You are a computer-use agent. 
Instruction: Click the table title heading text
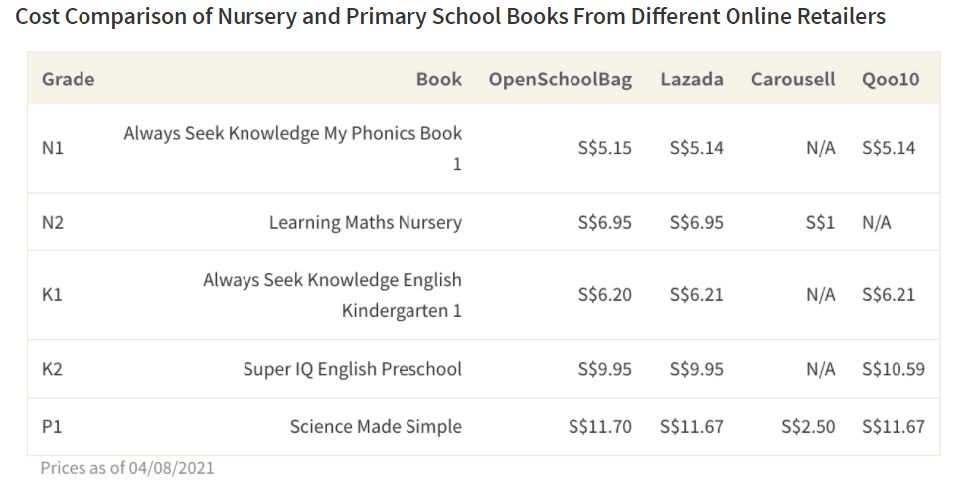[449, 17]
